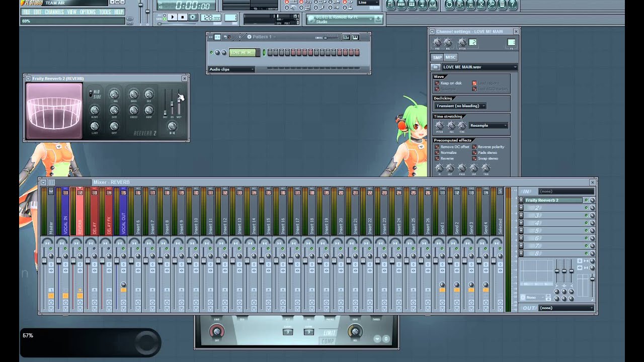Toggle the Load regions checkbox

point(474,83)
